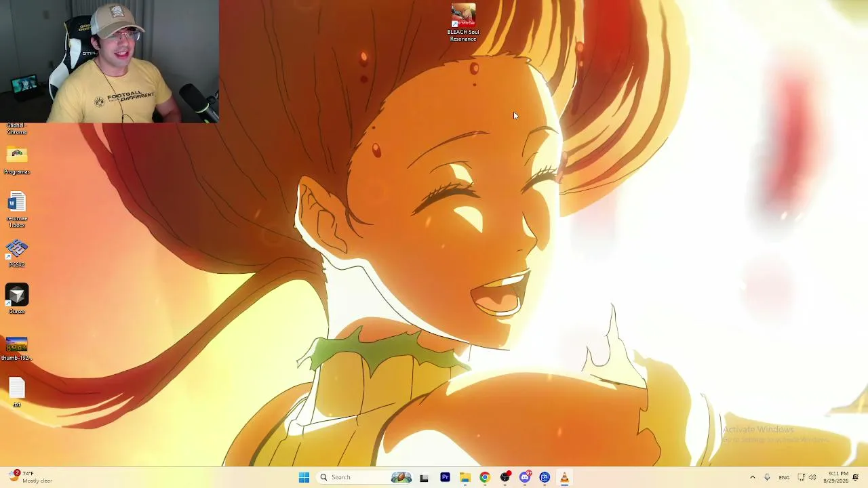Open the Task View icon in the taskbar
The height and width of the screenshot is (488, 868).
(x=424, y=477)
